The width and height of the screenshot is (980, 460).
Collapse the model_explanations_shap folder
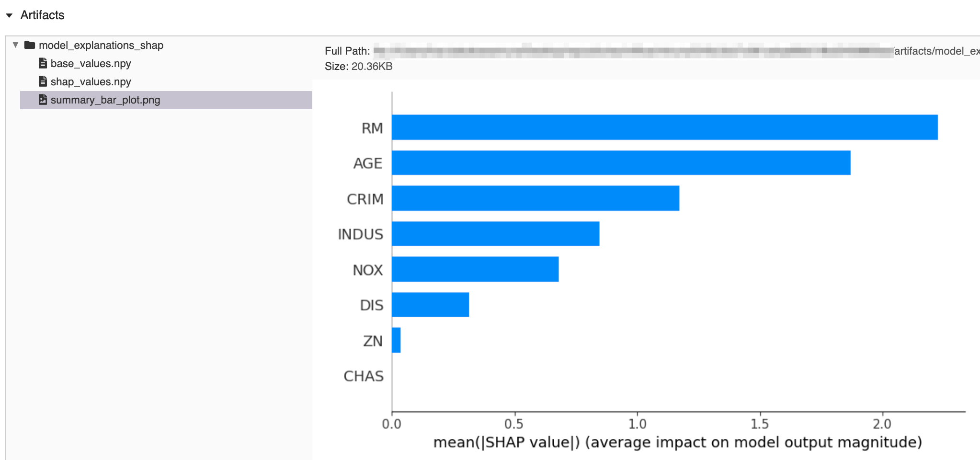click(16, 45)
